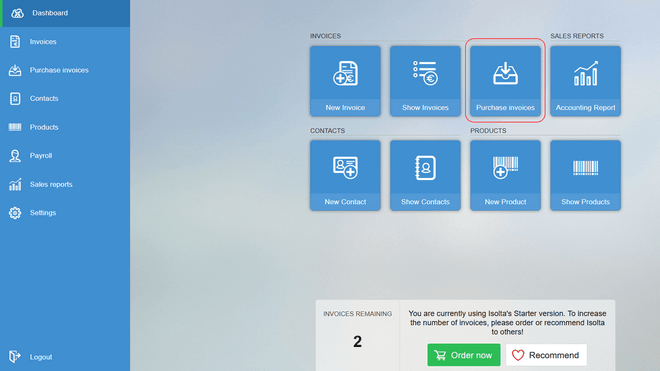The width and height of the screenshot is (660, 371).
Task: Click the Show Contacts tile label
Action: point(425,202)
